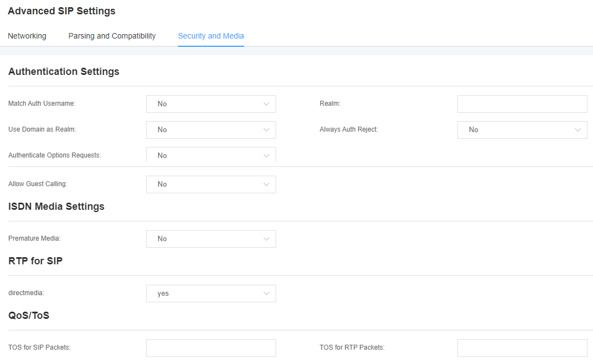Click the Authenticate Options Requests label
The width and height of the screenshot is (593, 364).
tap(55, 155)
